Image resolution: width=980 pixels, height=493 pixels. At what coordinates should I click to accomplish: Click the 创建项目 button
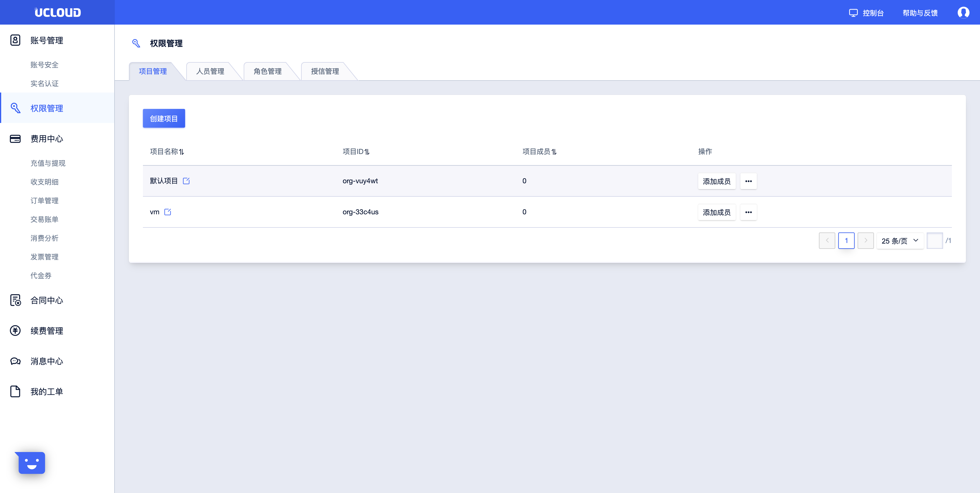(164, 119)
